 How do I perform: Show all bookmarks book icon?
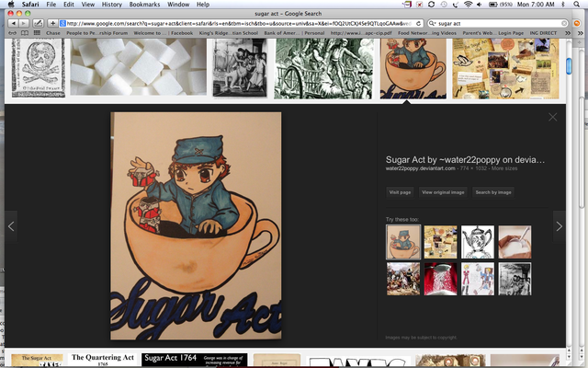coord(25,33)
